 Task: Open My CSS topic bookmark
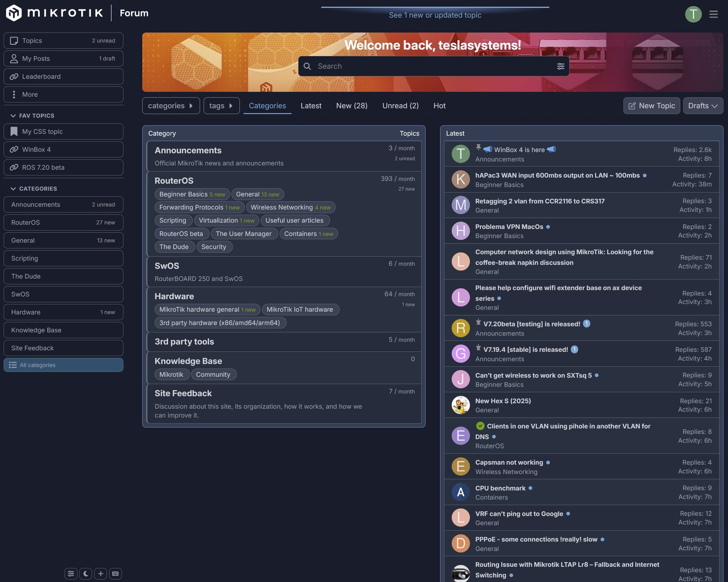(63, 131)
